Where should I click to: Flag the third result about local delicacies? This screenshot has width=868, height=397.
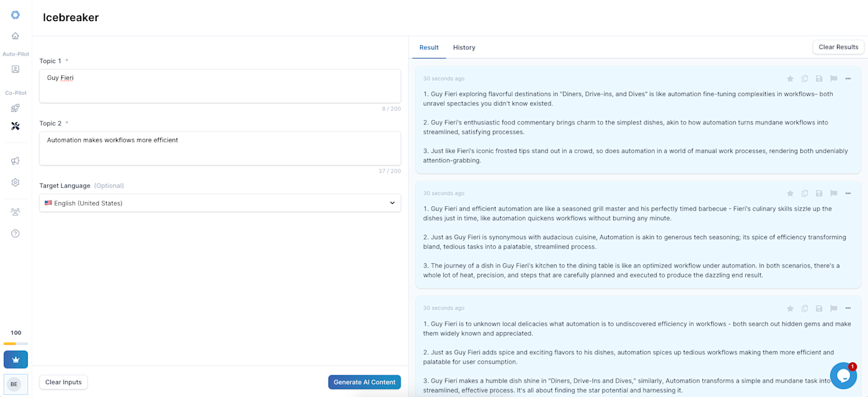834,308
